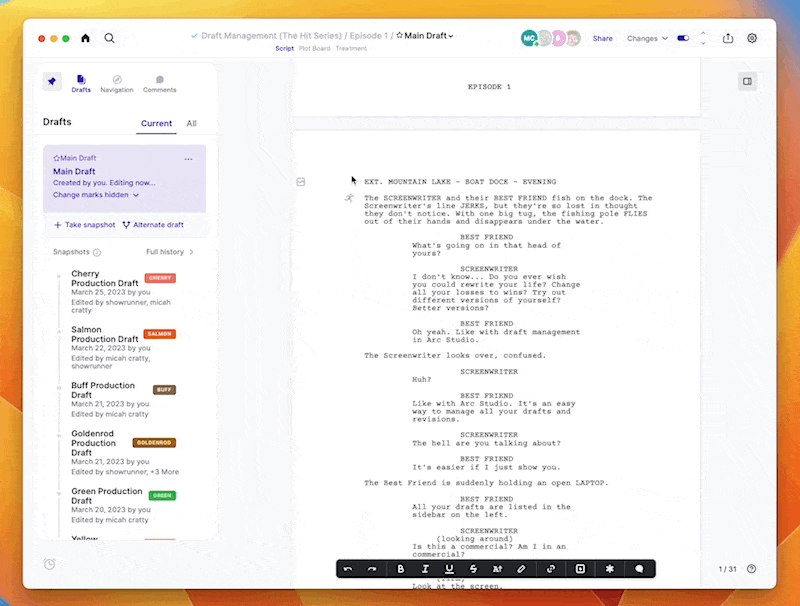Switch to the Comments panel
This screenshot has height=606, width=800.
click(x=160, y=83)
